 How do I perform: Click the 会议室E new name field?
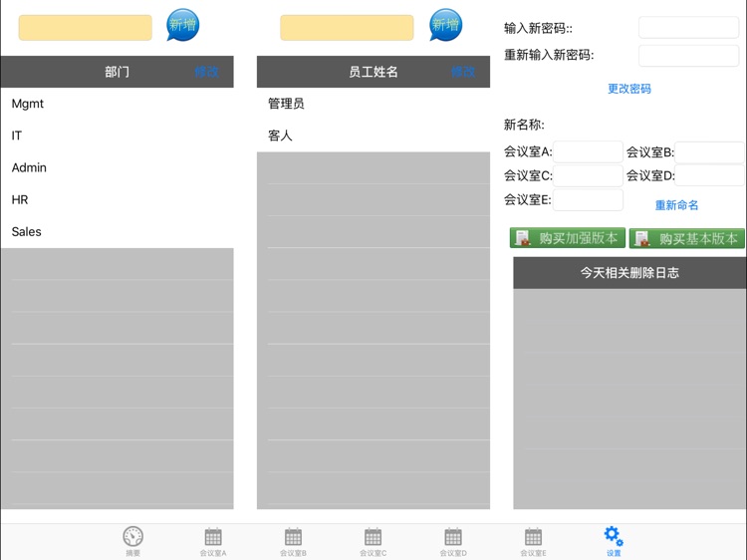point(588,199)
